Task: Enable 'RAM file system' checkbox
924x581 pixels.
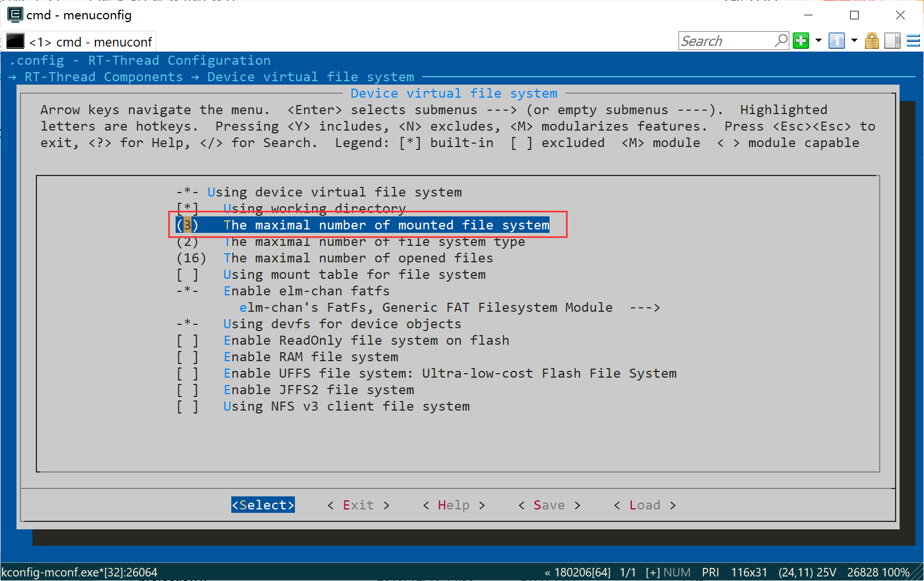Action: [287, 357]
